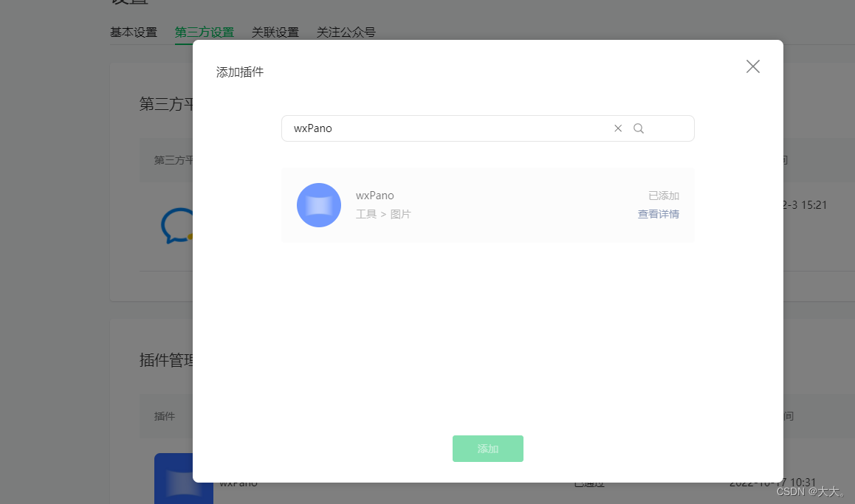Run search with the magnifier icon
Image resolution: width=855 pixels, height=504 pixels.
[x=639, y=128]
